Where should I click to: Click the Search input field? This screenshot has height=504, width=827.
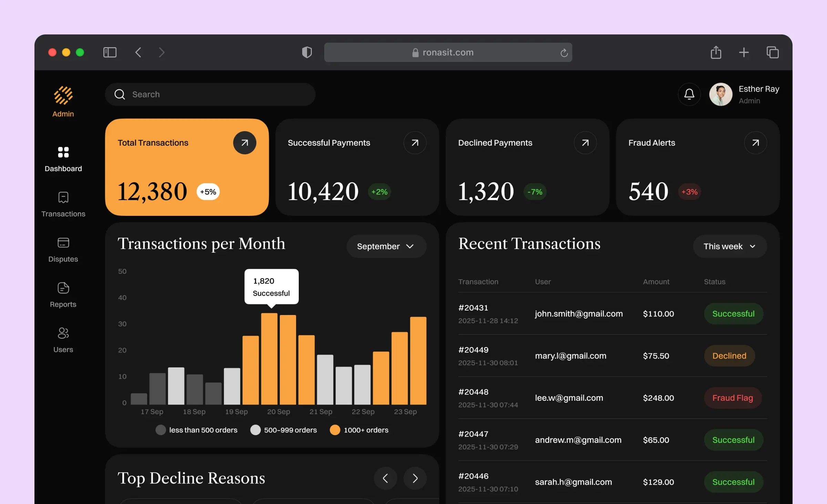210,94
